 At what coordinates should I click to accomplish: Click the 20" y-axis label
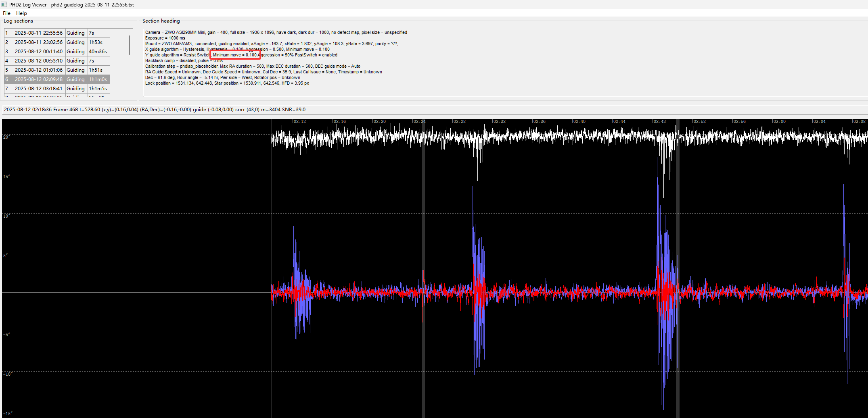[x=6, y=137]
